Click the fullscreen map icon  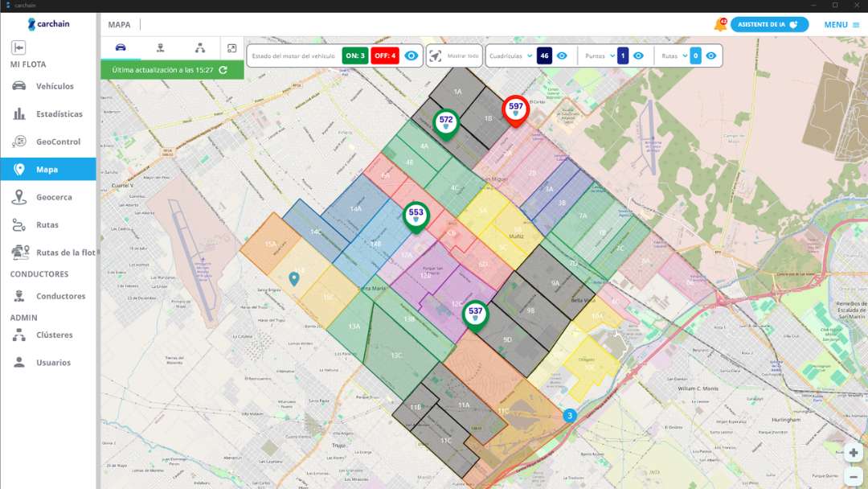(231, 48)
